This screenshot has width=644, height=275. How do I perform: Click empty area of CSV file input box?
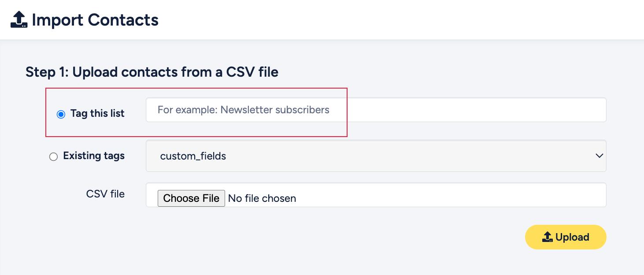point(449,195)
